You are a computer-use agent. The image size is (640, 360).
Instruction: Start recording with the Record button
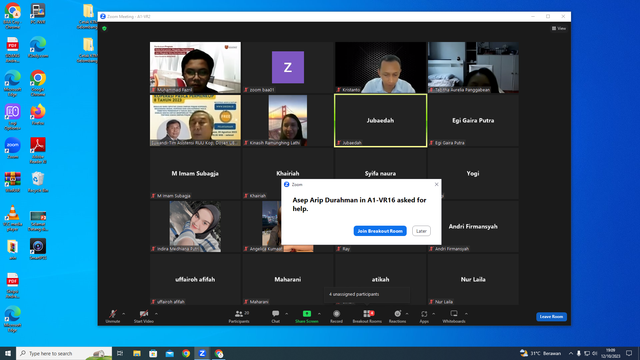point(336,316)
